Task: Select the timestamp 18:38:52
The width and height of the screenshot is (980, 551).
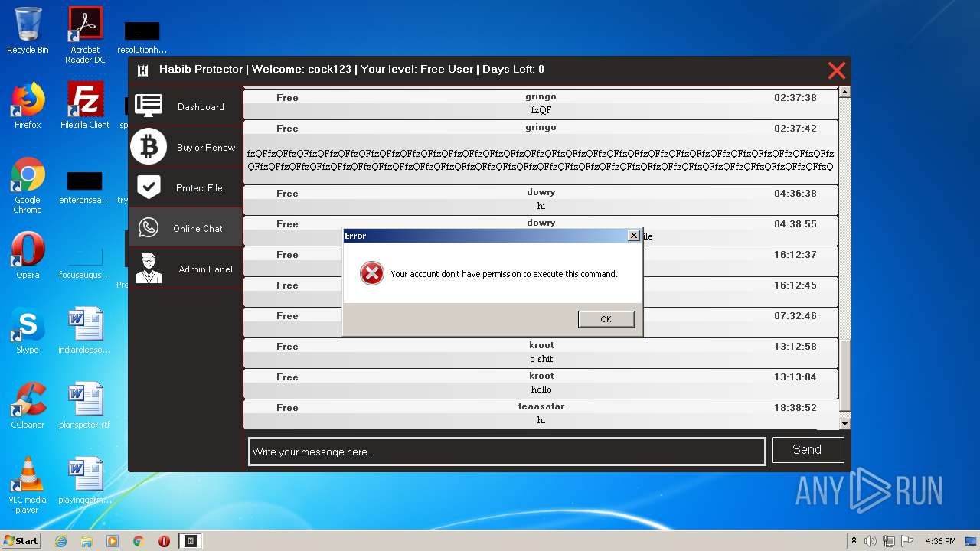Action: 795,408
